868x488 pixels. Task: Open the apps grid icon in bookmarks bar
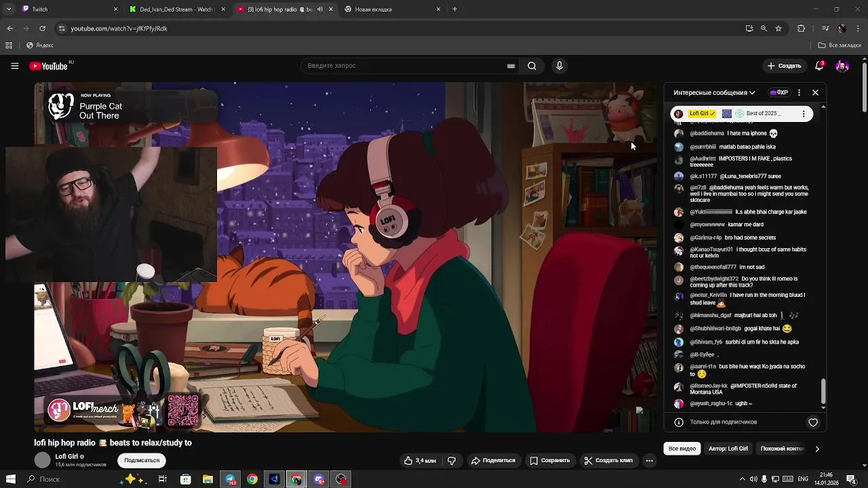click(9, 45)
